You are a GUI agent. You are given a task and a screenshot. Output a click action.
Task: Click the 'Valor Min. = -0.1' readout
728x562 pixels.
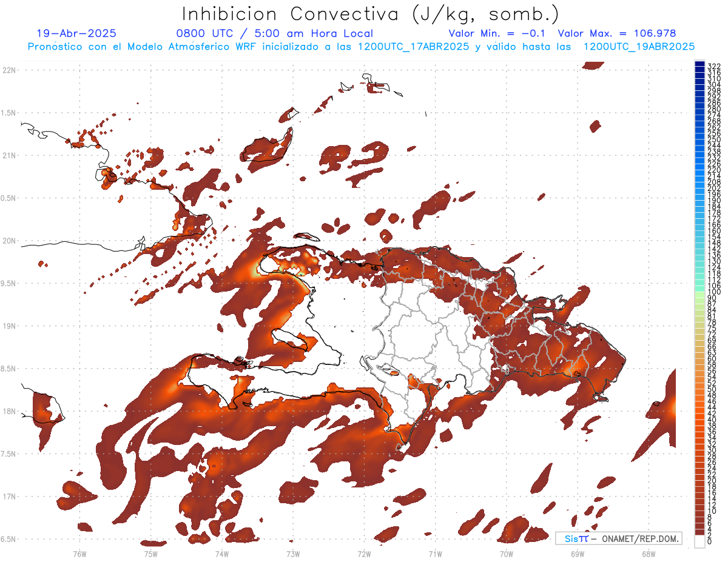click(497, 33)
